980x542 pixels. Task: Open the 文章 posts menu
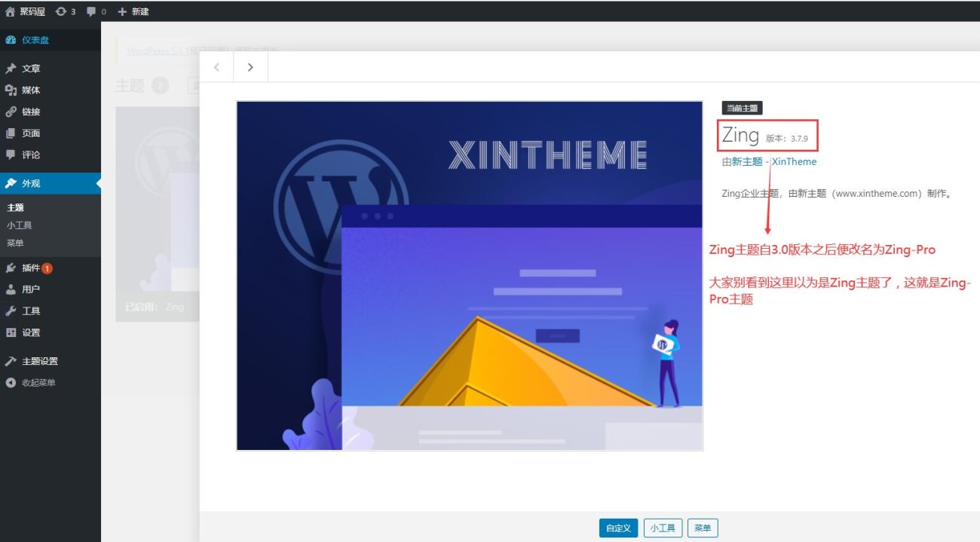(51, 69)
